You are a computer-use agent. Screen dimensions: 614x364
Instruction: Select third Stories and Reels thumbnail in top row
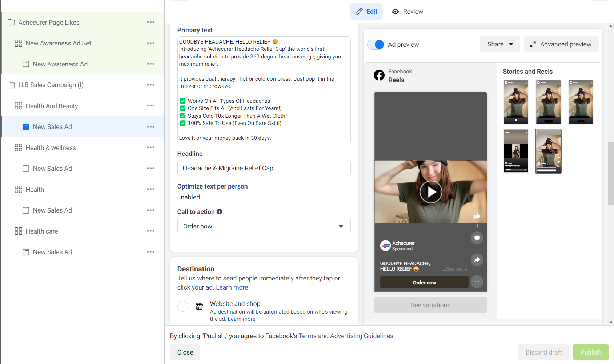coord(581,102)
